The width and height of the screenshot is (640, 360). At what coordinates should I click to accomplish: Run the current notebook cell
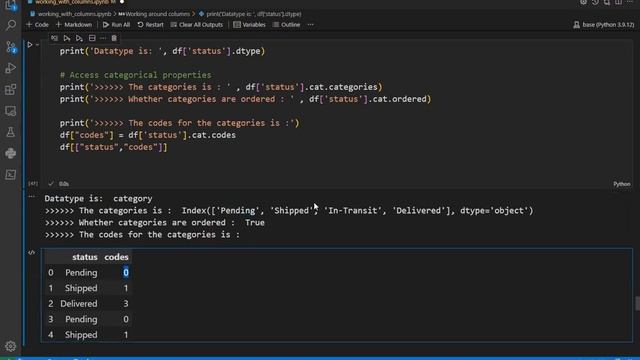click(30, 44)
